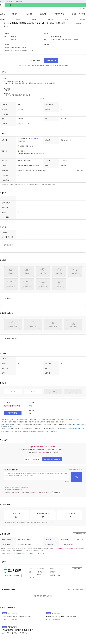The image size is (86, 644).
Task: Open the 출산휴가·육아휴직 menu
Action: coord(78,14)
